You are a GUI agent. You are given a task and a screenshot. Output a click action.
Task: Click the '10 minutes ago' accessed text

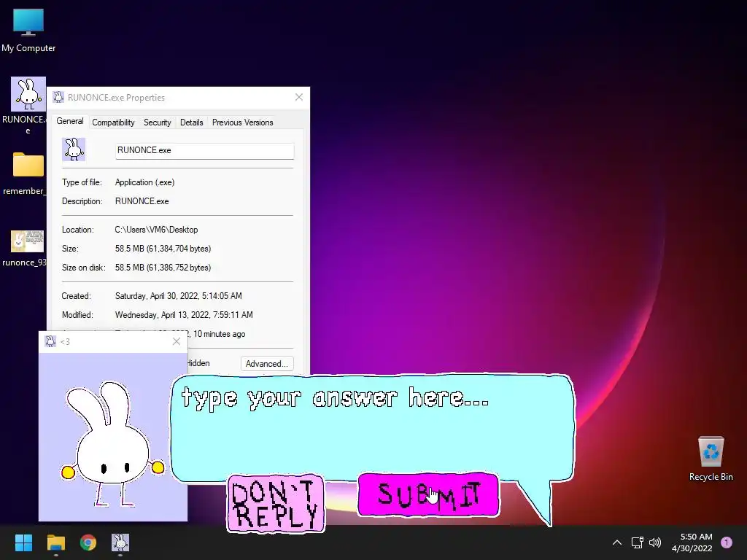pyautogui.click(x=219, y=334)
